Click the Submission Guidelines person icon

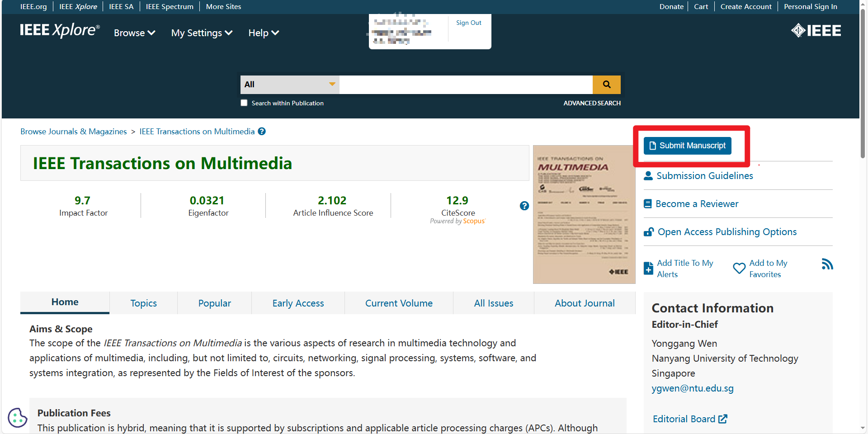click(x=648, y=176)
